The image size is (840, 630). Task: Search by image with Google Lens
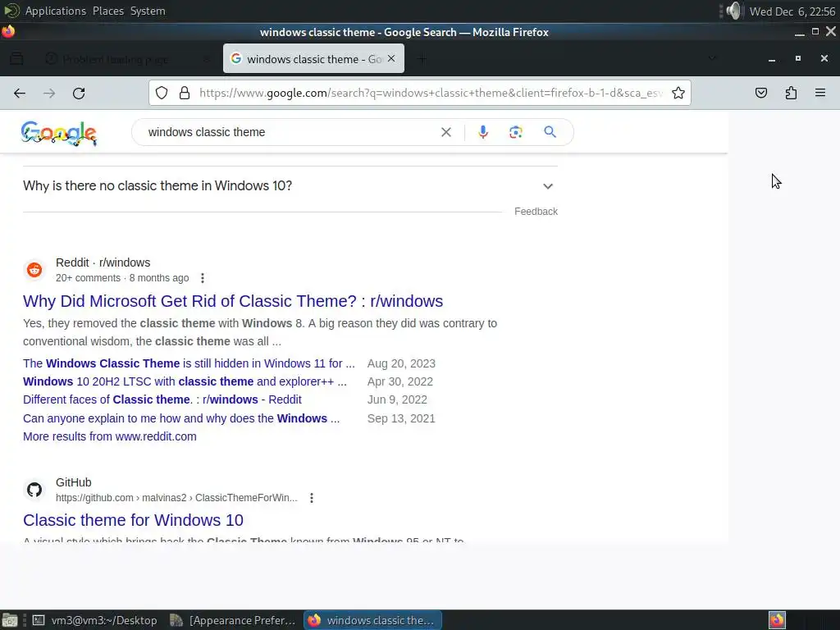tap(515, 132)
